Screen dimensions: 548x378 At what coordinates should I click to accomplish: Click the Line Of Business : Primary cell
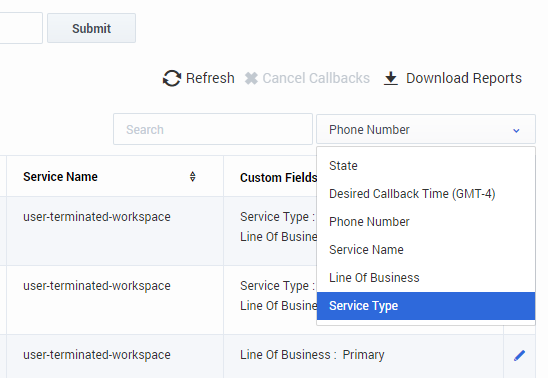click(363, 356)
